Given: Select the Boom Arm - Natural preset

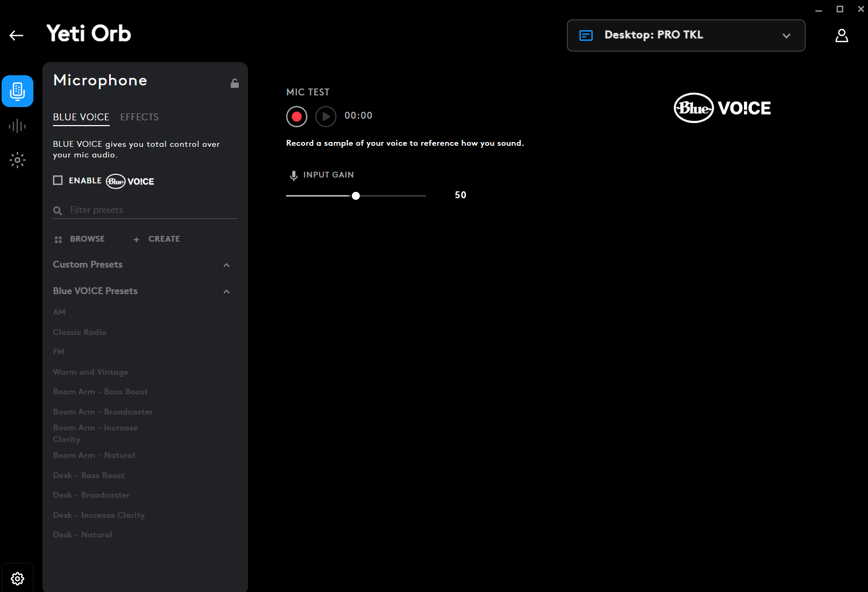Looking at the screenshot, I should tap(94, 455).
